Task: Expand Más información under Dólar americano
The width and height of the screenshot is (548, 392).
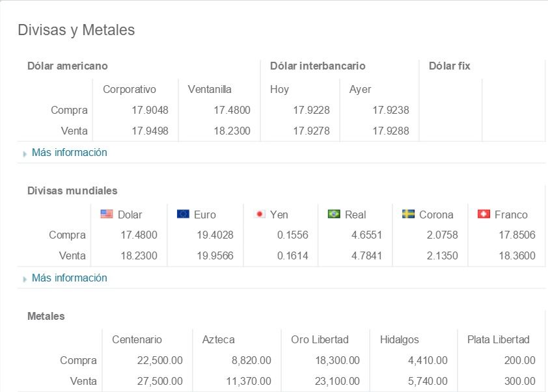Action: pos(69,152)
